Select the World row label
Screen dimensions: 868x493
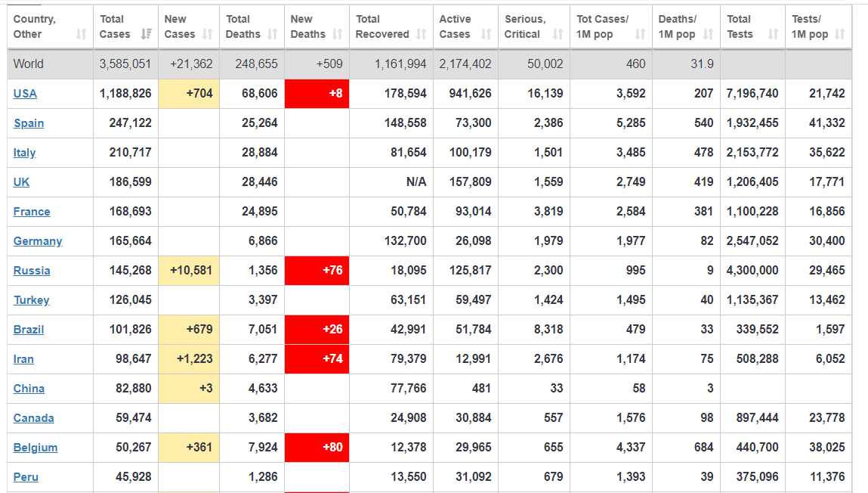tap(28, 64)
